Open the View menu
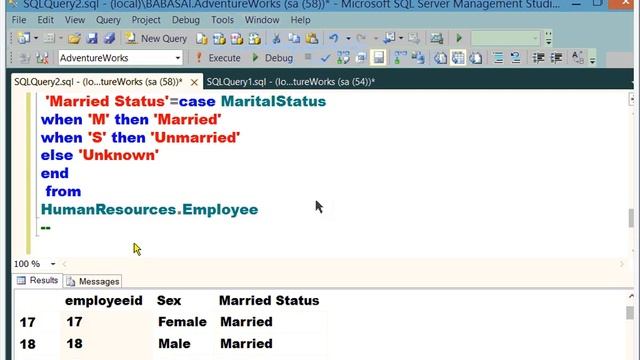Screen dimensions: 640x360 [x=75, y=20]
